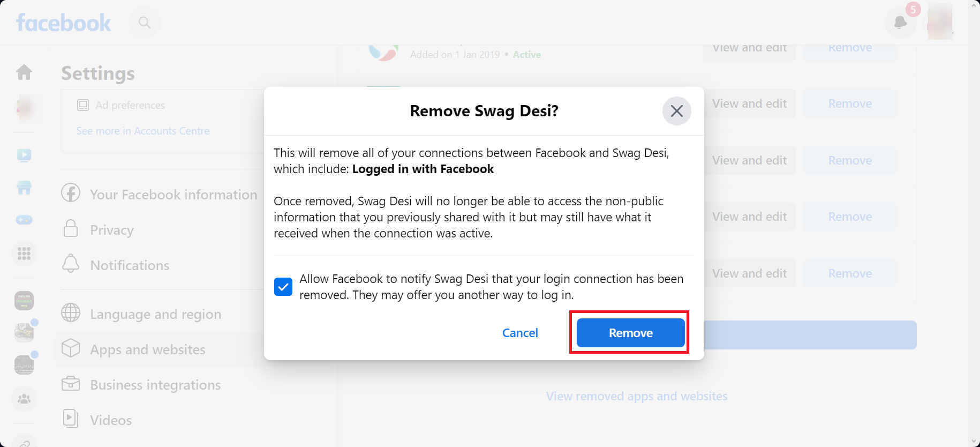Cancel the Remove Swag Desi dialog
980x447 pixels.
pyautogui.click(x=519, y=332)
